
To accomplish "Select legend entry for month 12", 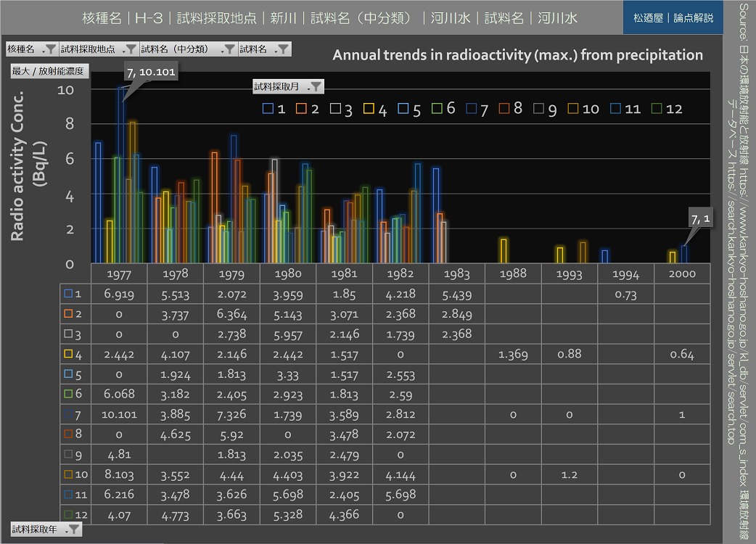I will click(x=667, y=109).
